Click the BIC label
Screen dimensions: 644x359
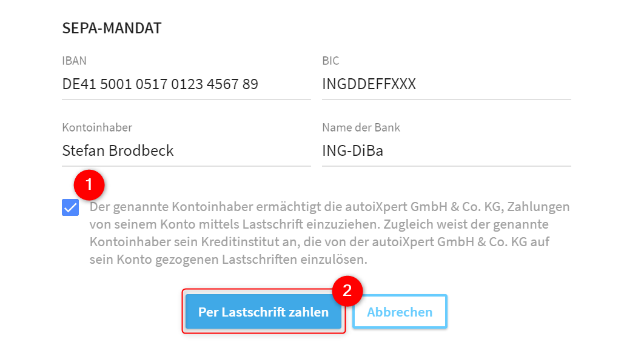tap(330, 61)
